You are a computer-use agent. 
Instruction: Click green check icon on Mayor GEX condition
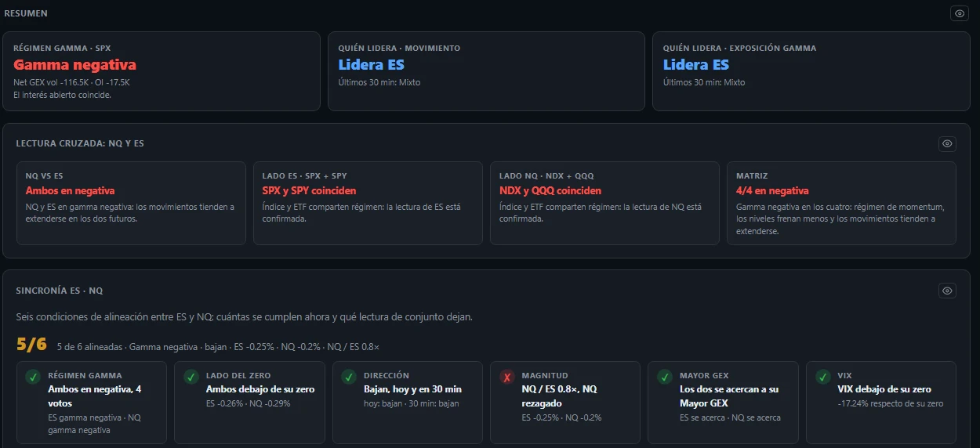pos(665,378)
